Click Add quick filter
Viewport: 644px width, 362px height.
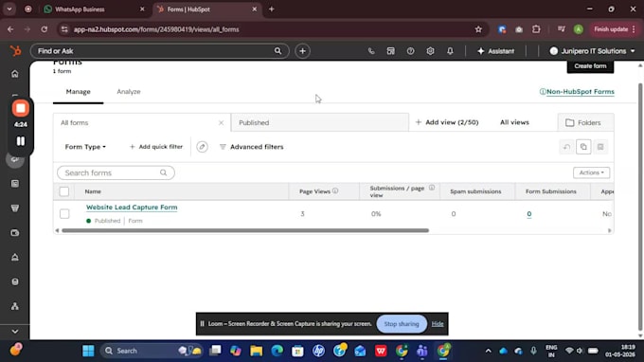pyautogui.click(x=156, y=147)
